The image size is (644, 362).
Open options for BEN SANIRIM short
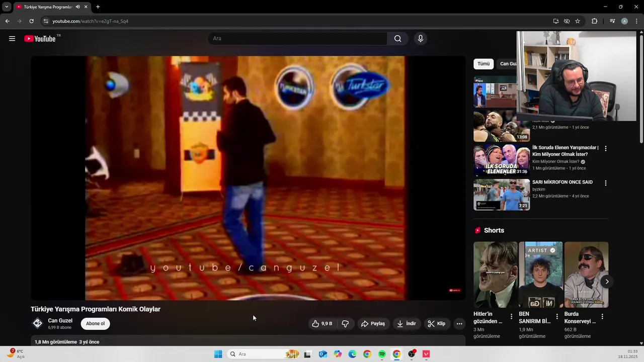(557, 317)
